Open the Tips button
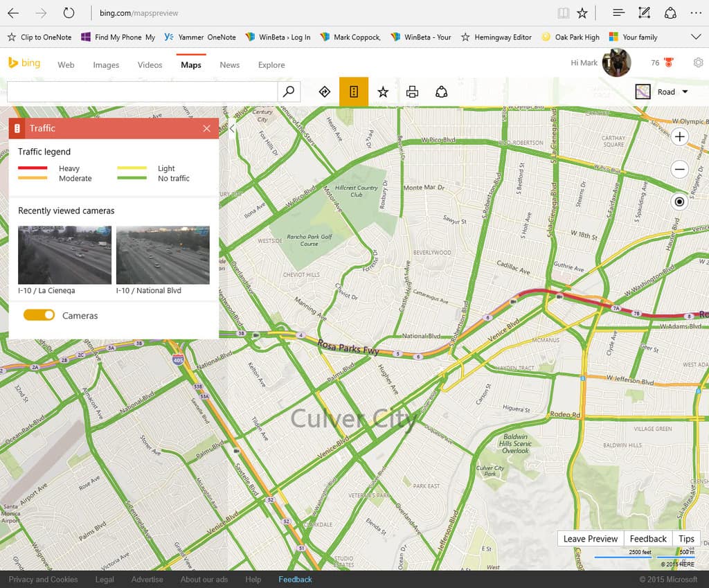Screen dimensions: 709x588 pyautogui.click(x=686, y=539)
